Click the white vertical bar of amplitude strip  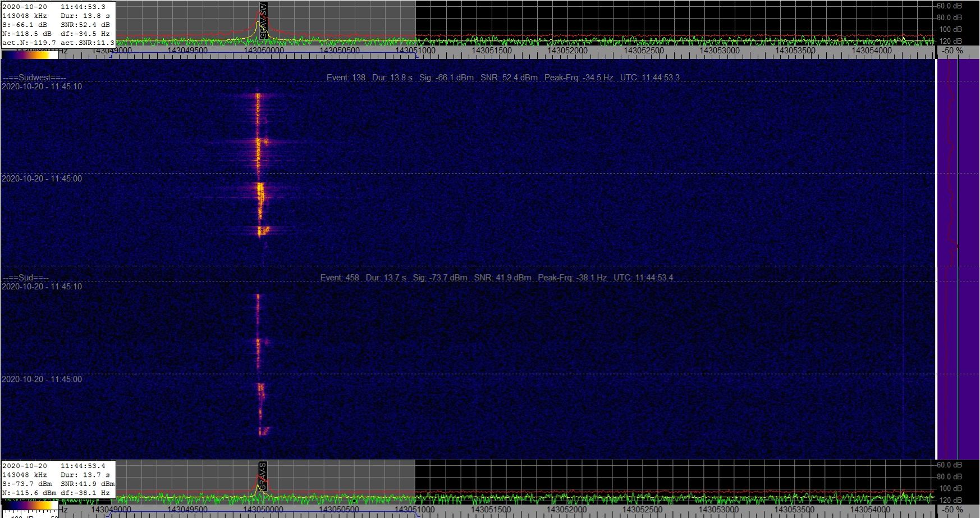pyautogui.click(x=937, y=259)
